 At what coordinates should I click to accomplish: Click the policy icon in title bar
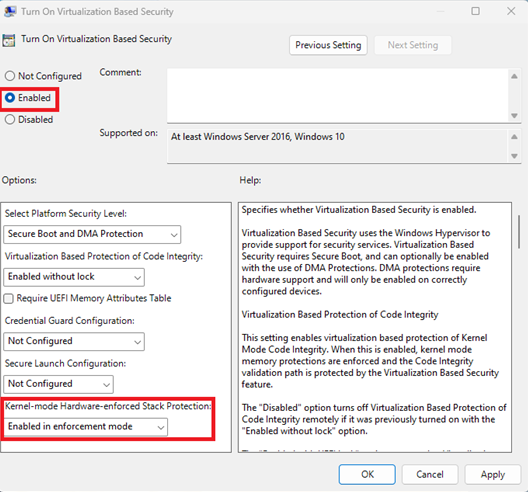click(10, 12)
